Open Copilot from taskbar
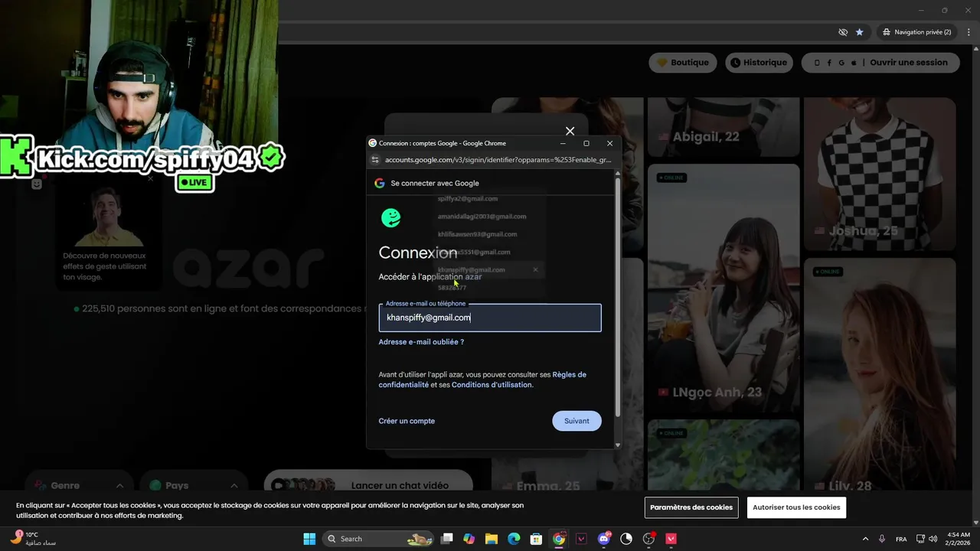Screen dimensions: 980x551 469,539
